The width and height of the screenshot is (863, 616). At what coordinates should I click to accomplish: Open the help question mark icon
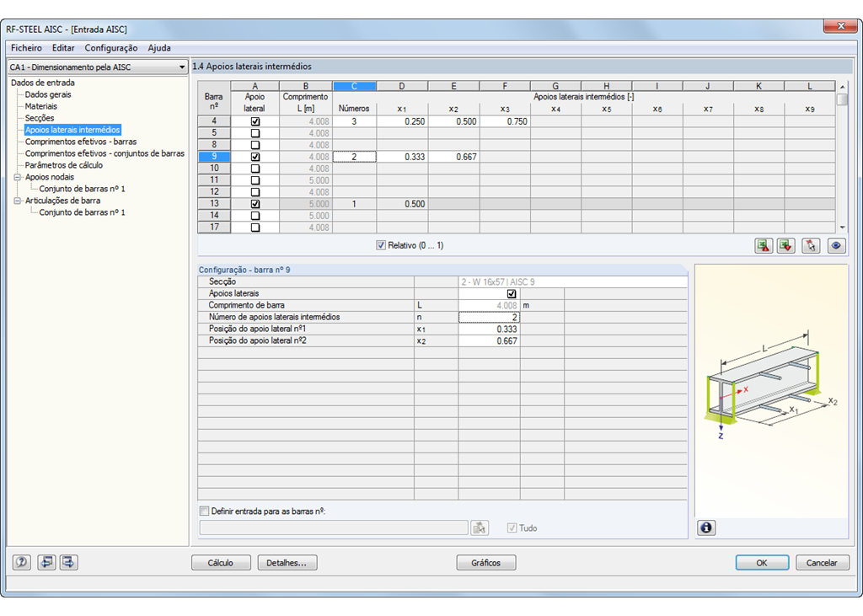[x=21, y=562]
